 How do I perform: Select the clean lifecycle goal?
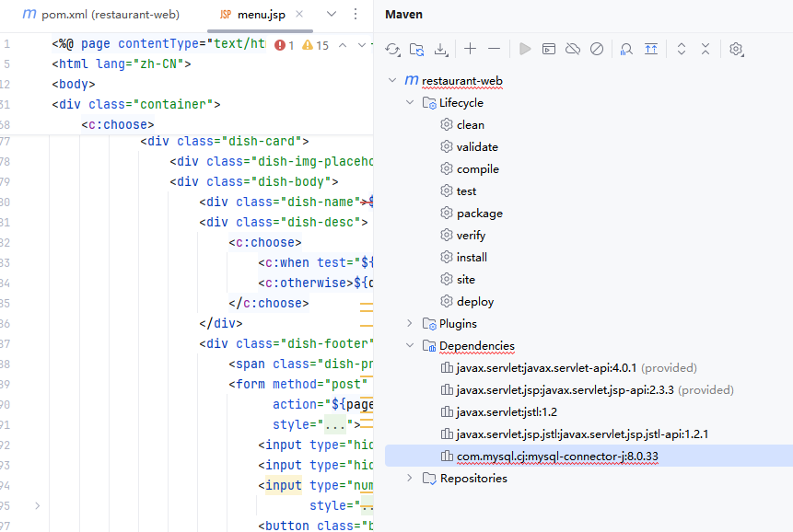pos(471,125)
